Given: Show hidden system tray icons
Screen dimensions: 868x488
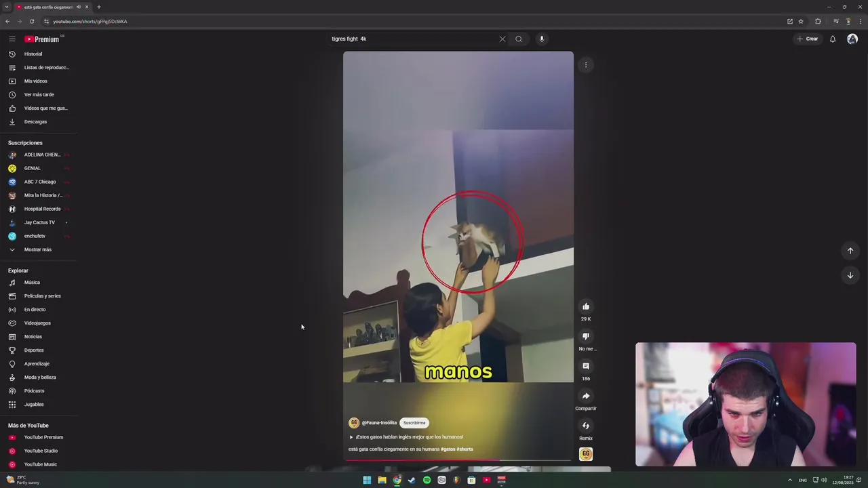Looking at the screenshot, I should [789, 480].
